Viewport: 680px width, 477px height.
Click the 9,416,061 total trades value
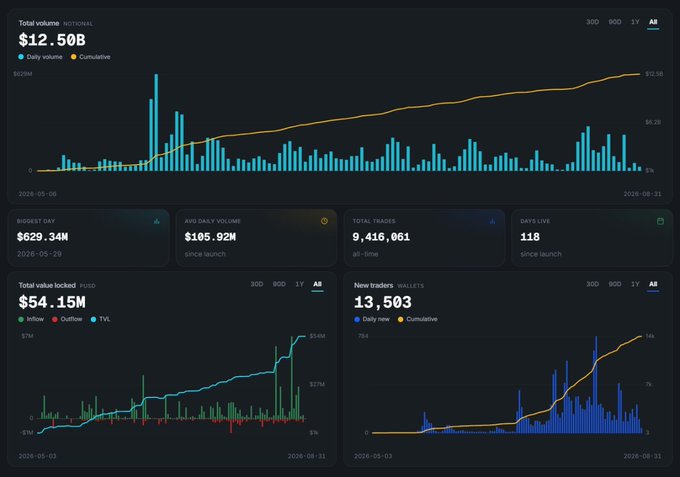point(381,237)
